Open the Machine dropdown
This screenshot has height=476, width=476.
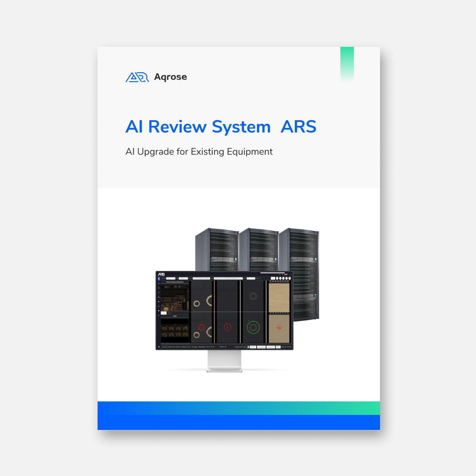[x=171, y=278]
